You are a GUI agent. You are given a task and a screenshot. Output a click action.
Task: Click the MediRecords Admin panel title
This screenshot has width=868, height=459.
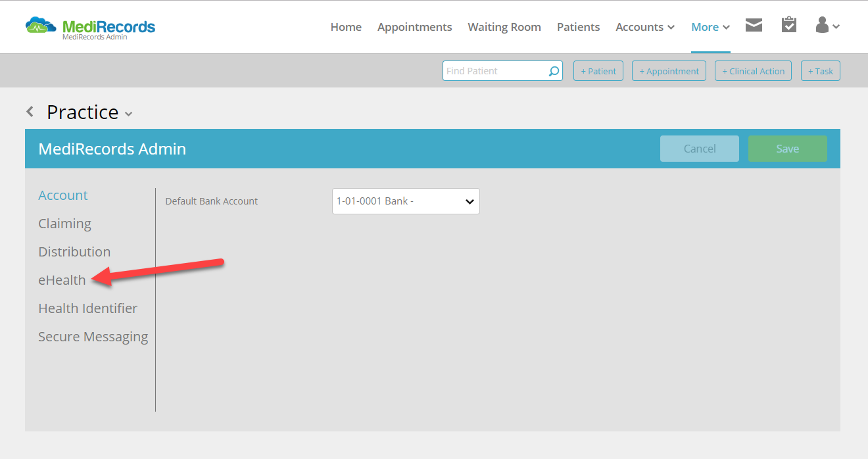coord(112,149)
